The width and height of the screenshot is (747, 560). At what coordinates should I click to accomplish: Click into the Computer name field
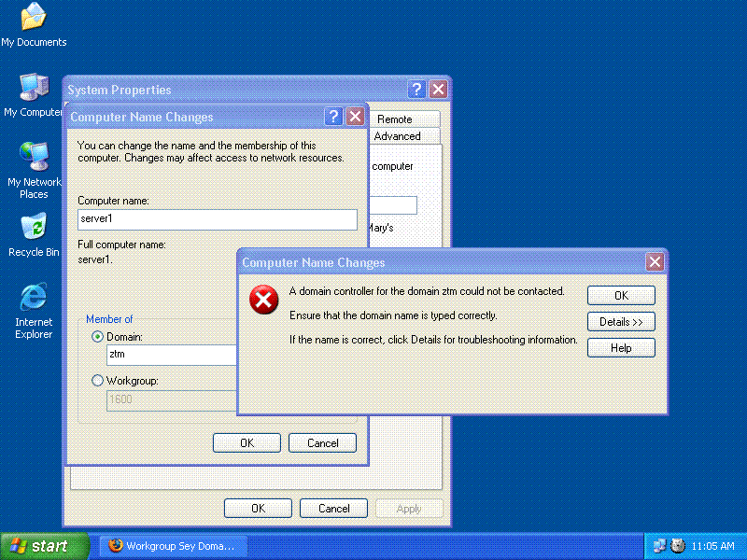coord(218,219)
